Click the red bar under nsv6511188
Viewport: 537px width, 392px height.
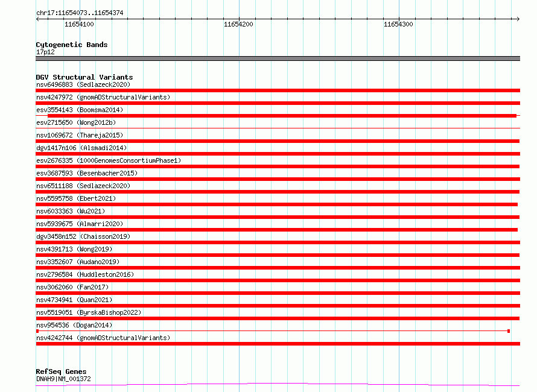click(x=278, y=192)
